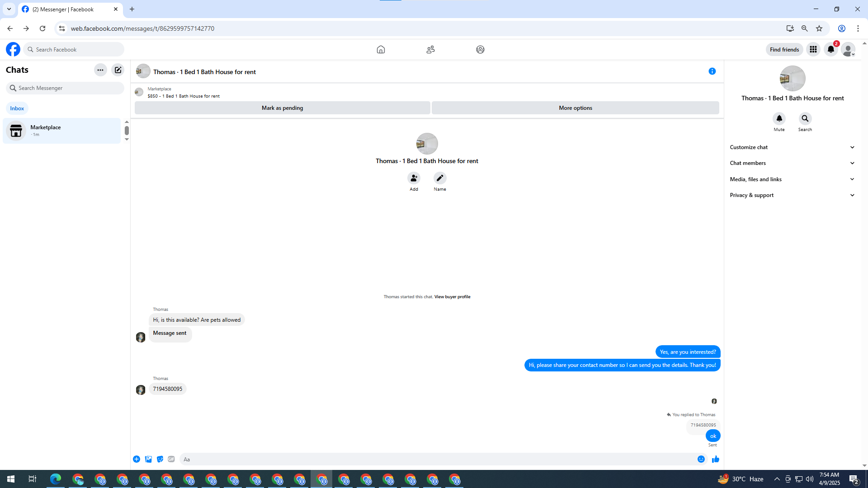Screen dimensions: 868x488
Task: Expand Privacy & support section
Action: (793, 195)
